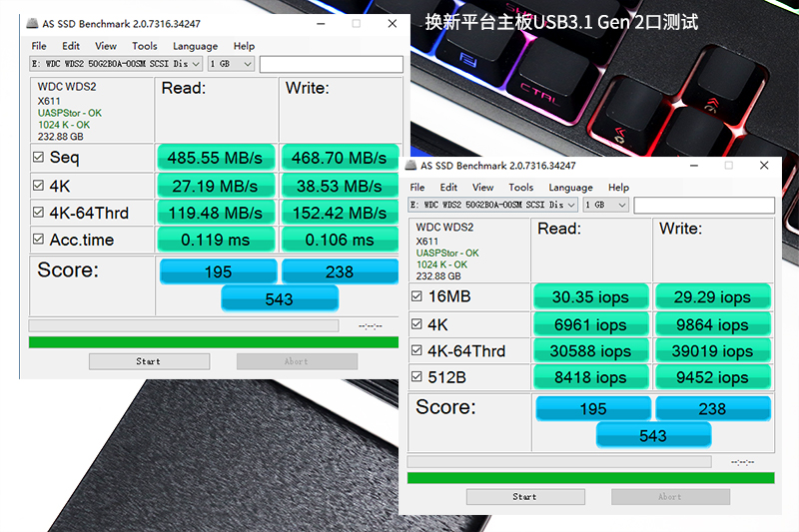Image resolution: width=799 pixels, height=532 pixels.
Task: Click the 0.119 ms access time
Action: (x=216, y=240)
